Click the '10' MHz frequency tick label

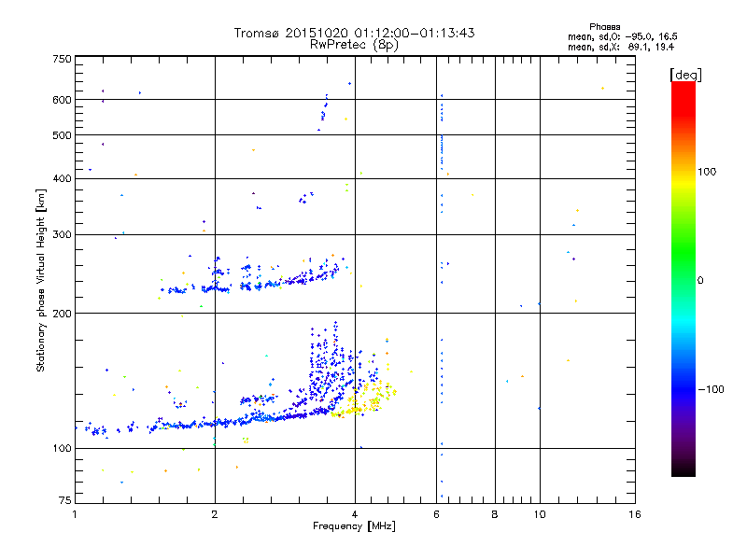click(540, 514)
